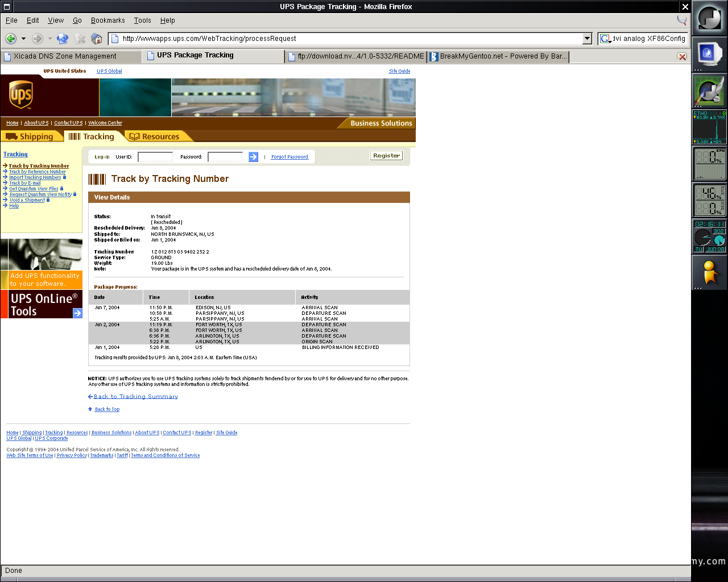Open the Back history dropdown arrow
728x582 pixels.
(x=23, y=39)
